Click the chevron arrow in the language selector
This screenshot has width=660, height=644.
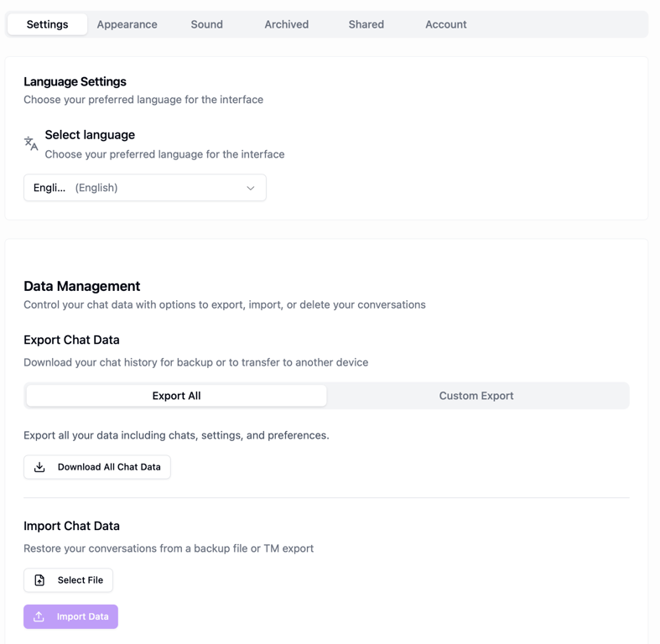(251, 188)
